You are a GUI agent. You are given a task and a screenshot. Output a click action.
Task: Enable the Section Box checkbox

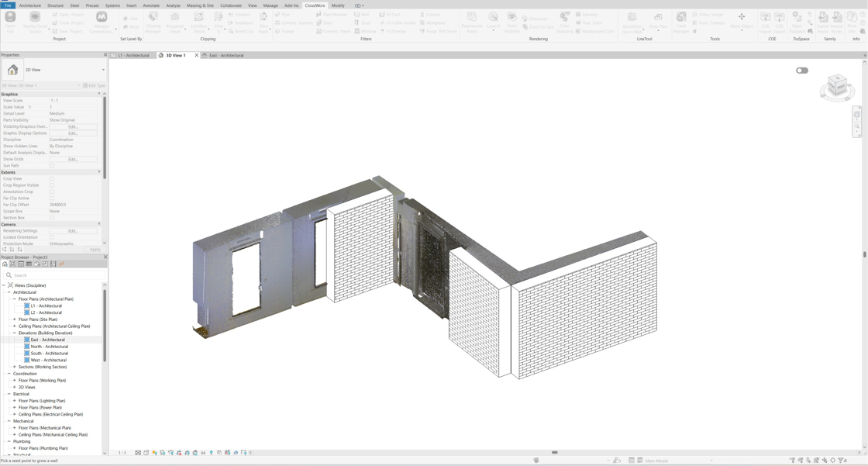tap(52, 218)
